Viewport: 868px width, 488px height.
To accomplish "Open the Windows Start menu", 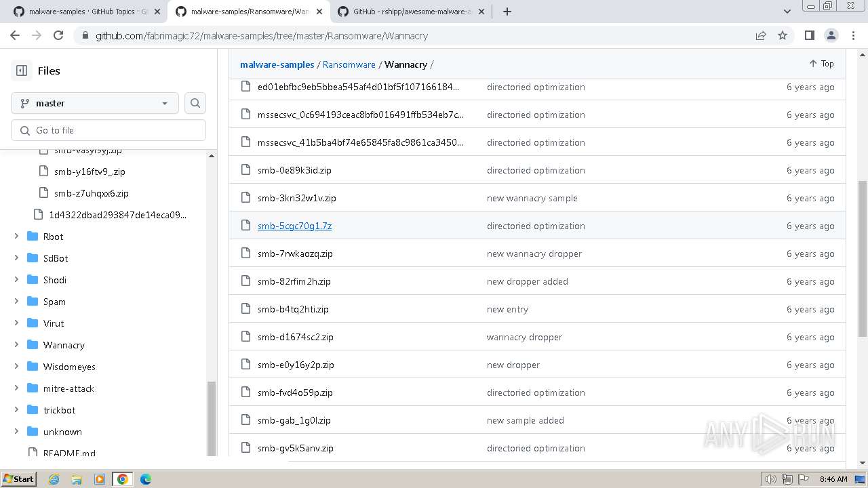I will [19, 479].
